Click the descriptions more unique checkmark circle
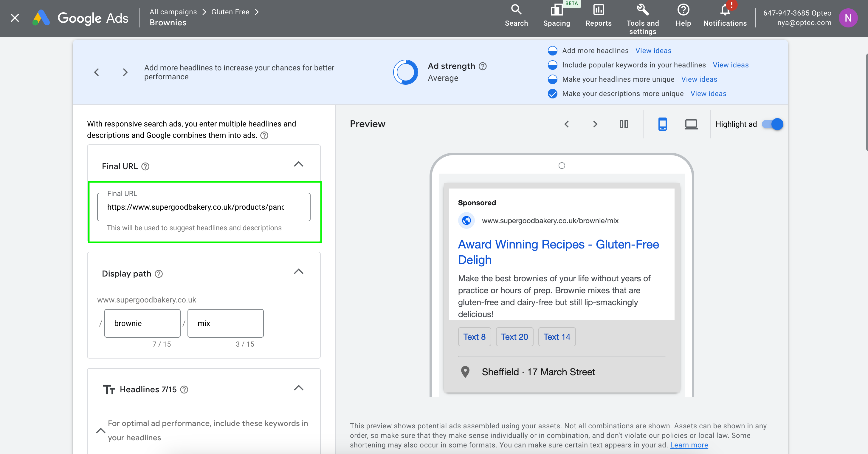This screenshot has height=454, width=868. point(552,94)
